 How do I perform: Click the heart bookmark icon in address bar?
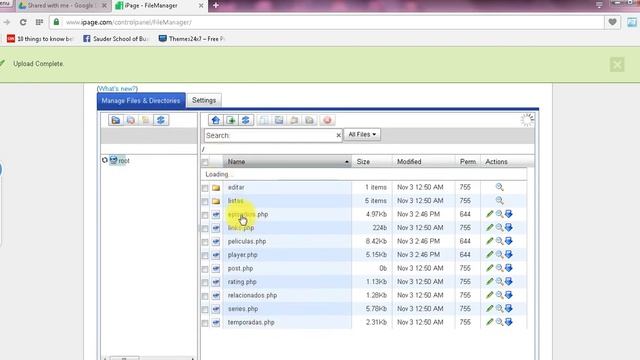pyautogui.click(x=612, y=22)
